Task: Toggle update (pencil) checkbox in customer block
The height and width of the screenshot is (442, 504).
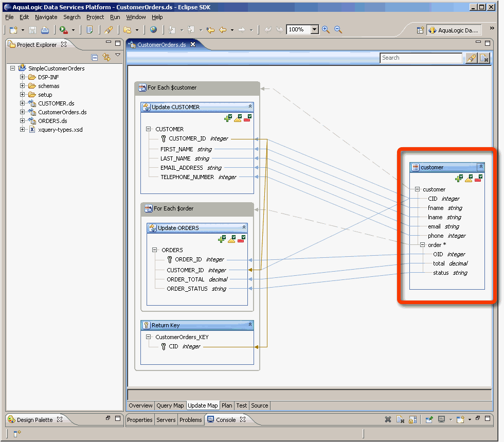Action: pos(469,178)
